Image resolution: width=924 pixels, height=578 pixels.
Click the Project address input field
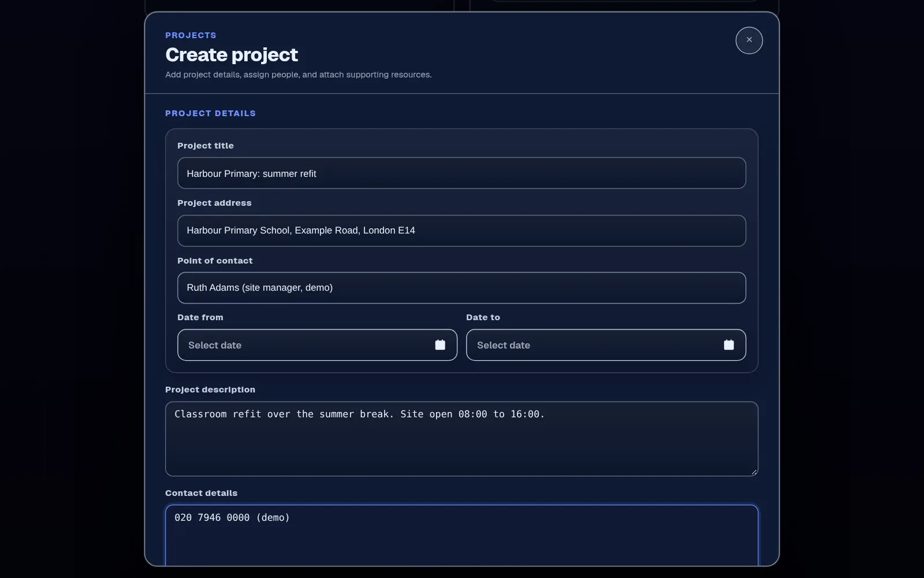click(x=461, y=231)
